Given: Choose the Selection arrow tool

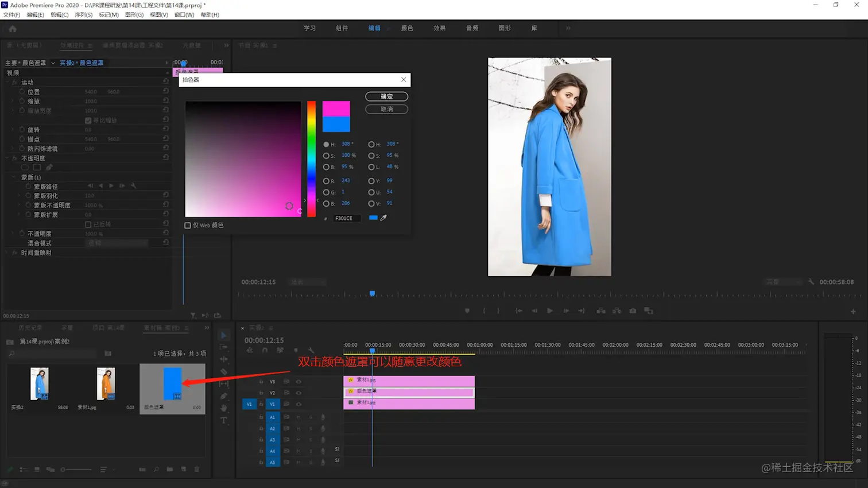Looking at the screenshot, I should coord(224,335).
